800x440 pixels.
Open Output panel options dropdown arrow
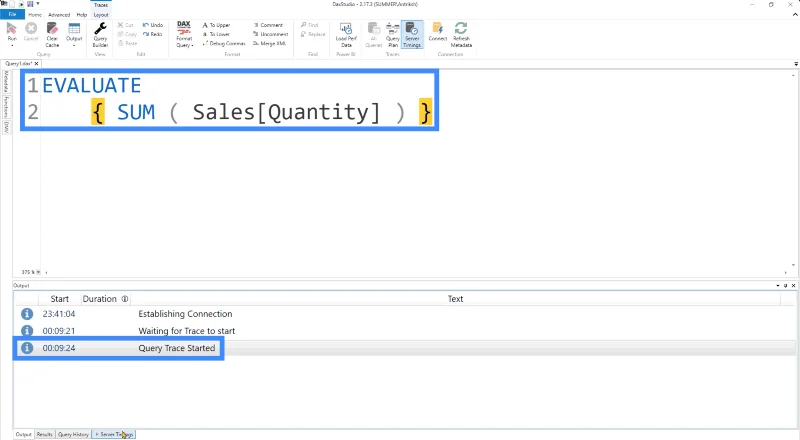pos(778,285)
